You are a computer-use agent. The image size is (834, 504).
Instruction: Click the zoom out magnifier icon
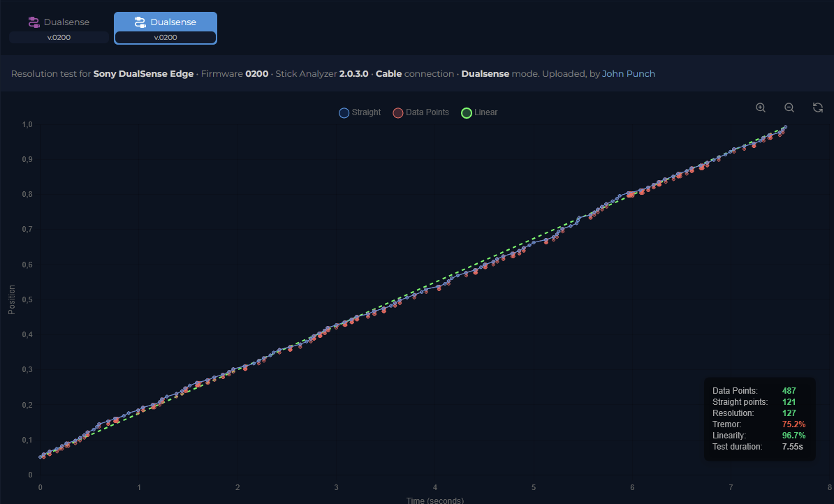pos(789,108)
